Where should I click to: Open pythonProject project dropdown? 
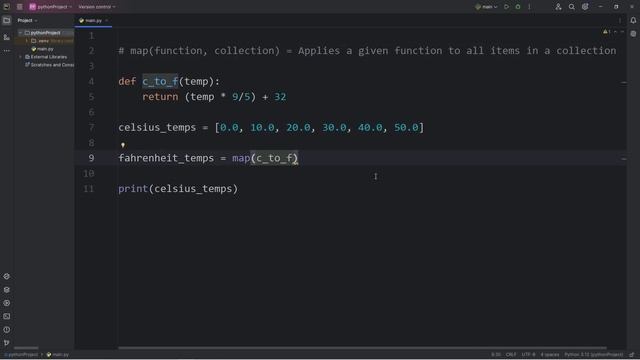pyautogui.click(x=51, y=7)
